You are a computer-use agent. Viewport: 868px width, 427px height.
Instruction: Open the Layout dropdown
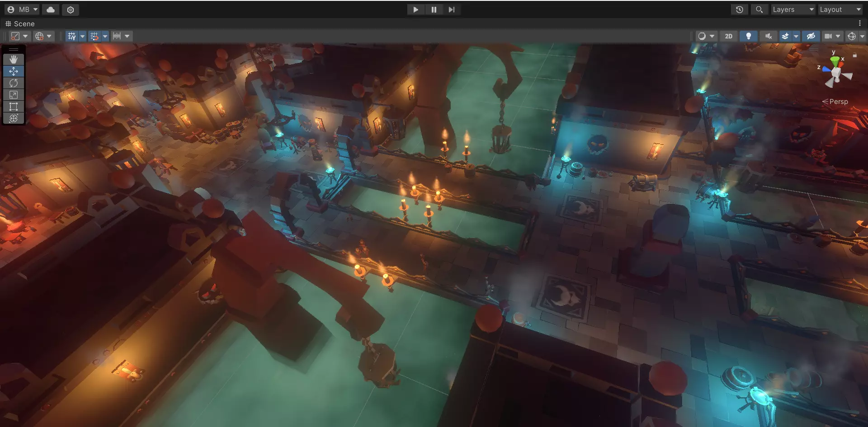click(840, 9)
